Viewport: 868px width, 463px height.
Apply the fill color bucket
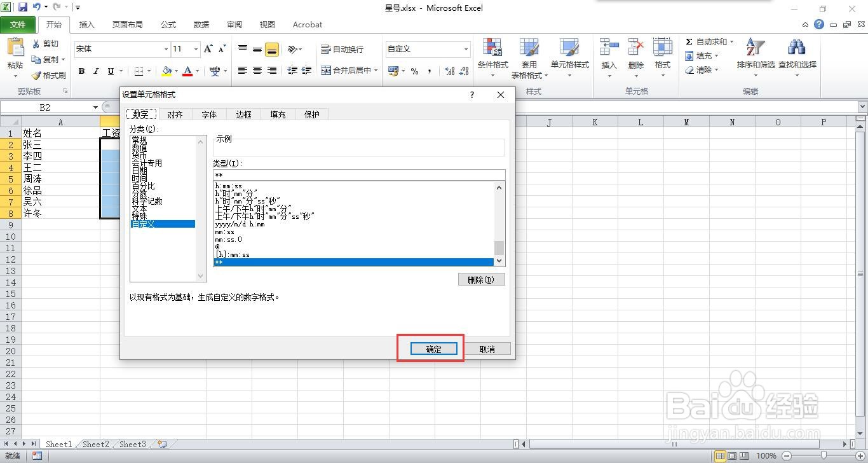pyautogui.click(x=166, y=71)
